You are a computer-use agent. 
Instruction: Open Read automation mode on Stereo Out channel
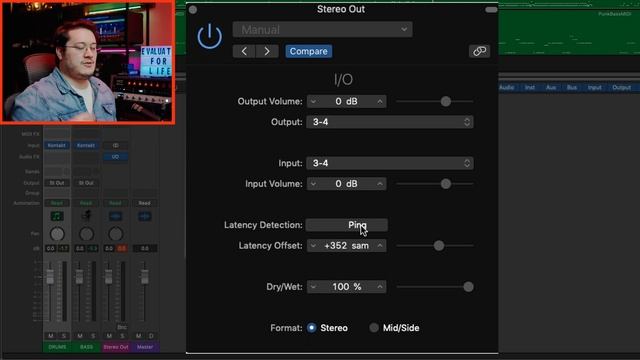116,203
